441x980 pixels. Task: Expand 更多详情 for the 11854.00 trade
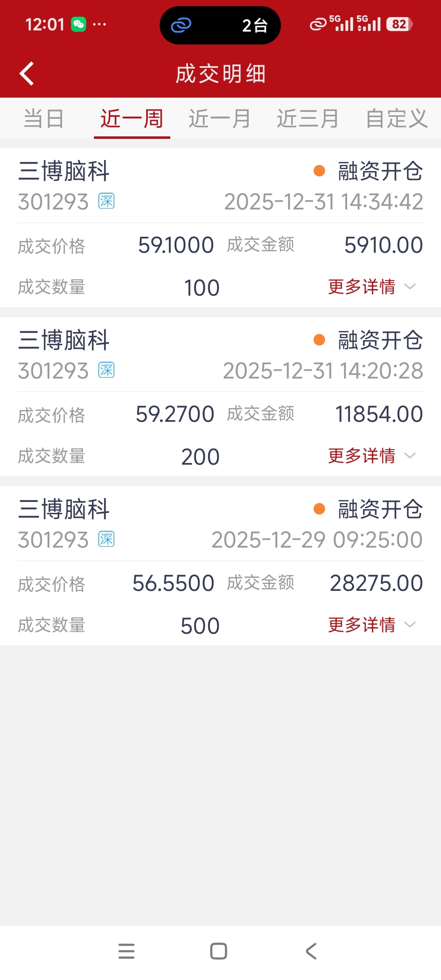point(372,456)
